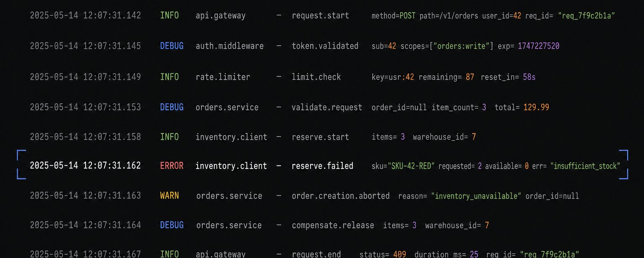644x258 pixels.
Task: Click the DEBUG label on validate.request line
Action: (172, 108)
